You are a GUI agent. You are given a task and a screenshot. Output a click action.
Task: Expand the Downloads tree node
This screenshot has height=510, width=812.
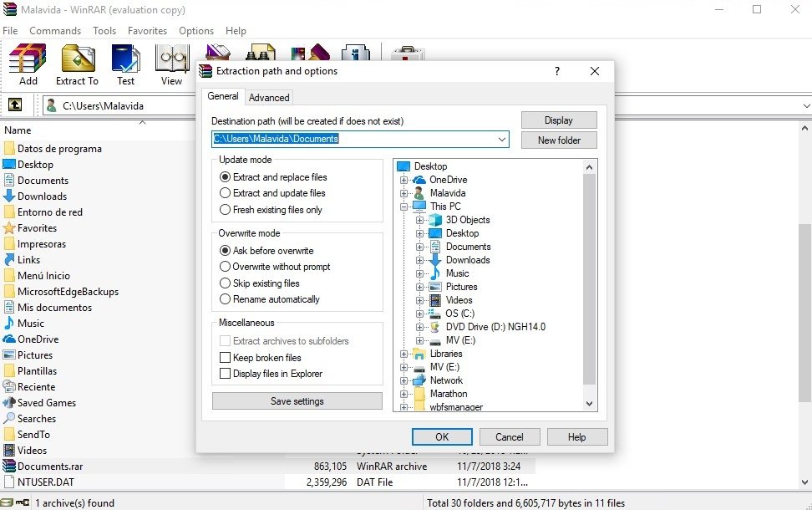pyautogui.click(x=420, y=260)
